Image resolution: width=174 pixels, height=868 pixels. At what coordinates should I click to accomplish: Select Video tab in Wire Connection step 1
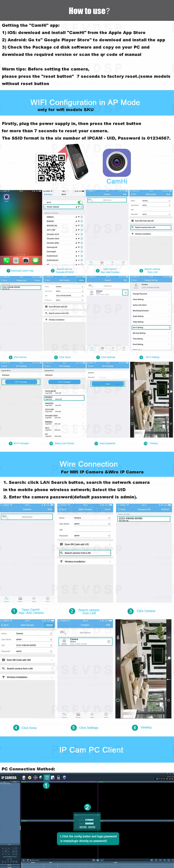(34, 599)
